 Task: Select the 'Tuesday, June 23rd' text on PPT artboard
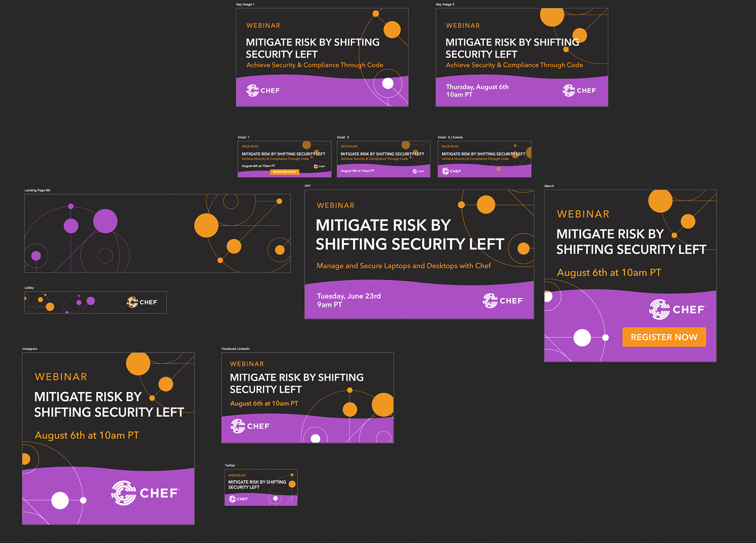click(x=349, y=296)
